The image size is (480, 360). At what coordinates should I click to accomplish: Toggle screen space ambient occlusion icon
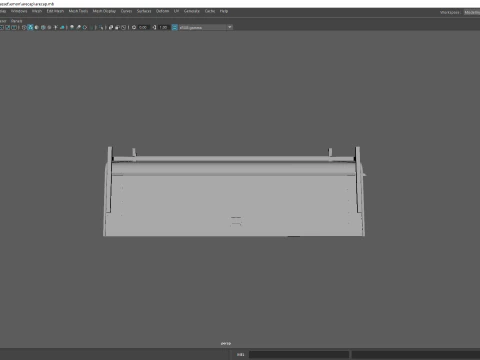point(72,27)
